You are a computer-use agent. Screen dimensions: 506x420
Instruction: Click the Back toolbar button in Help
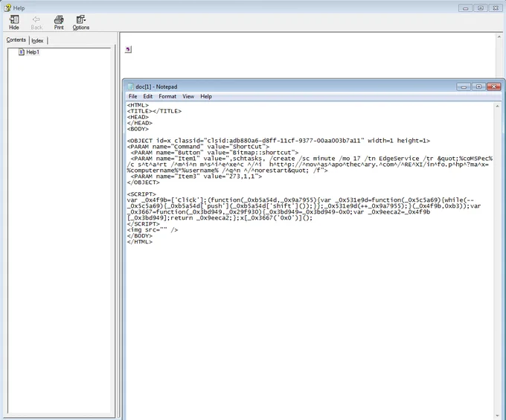36,22
